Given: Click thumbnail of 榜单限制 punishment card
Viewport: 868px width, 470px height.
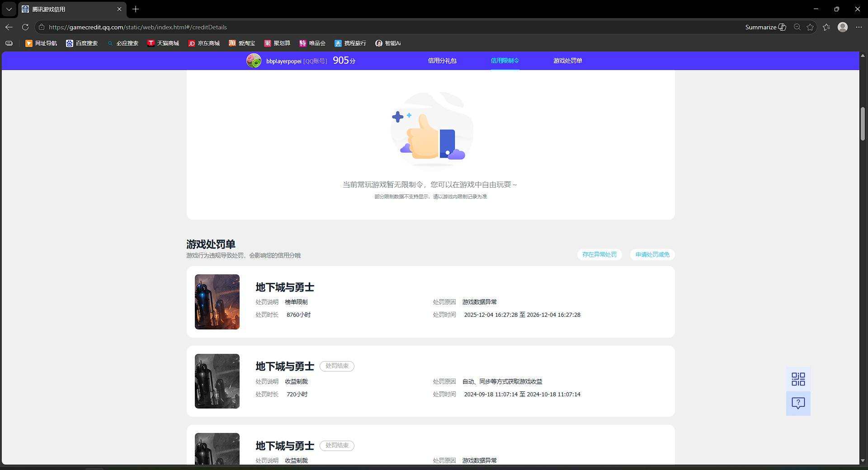Looking at the screenshot, I should [217, 302].
